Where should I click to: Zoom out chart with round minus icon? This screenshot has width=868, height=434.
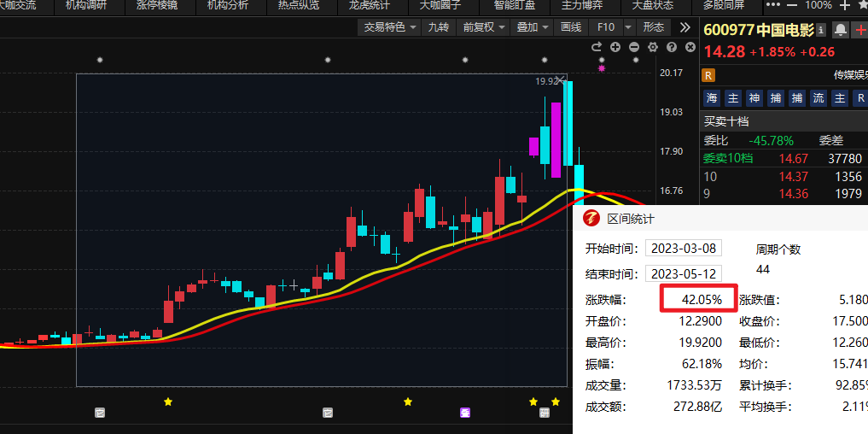[x=634, y=47]
